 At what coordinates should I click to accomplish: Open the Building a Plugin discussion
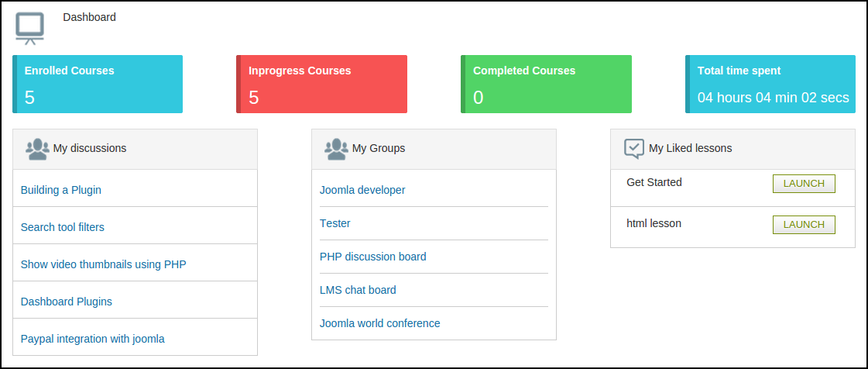click(61, 190)
